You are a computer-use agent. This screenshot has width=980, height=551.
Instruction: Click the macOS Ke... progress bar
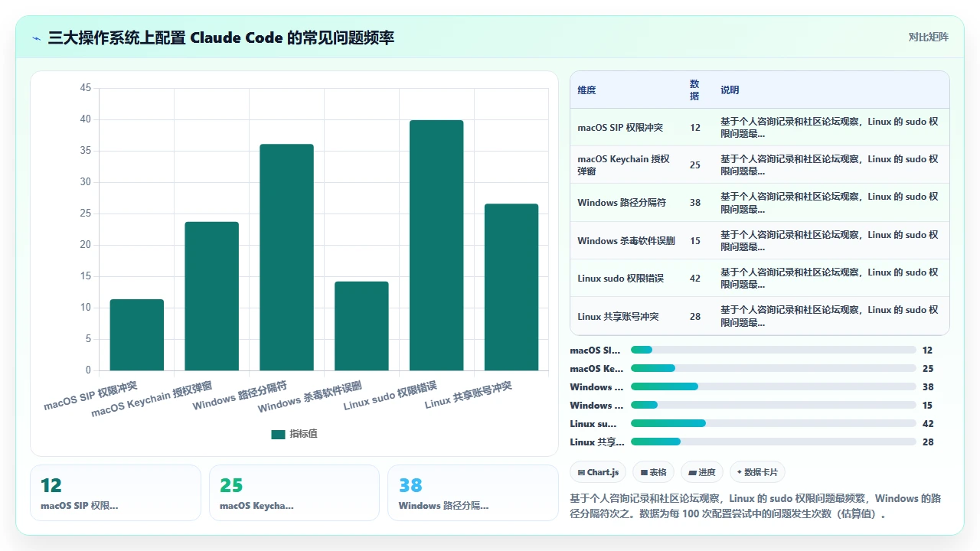point(773,368)
